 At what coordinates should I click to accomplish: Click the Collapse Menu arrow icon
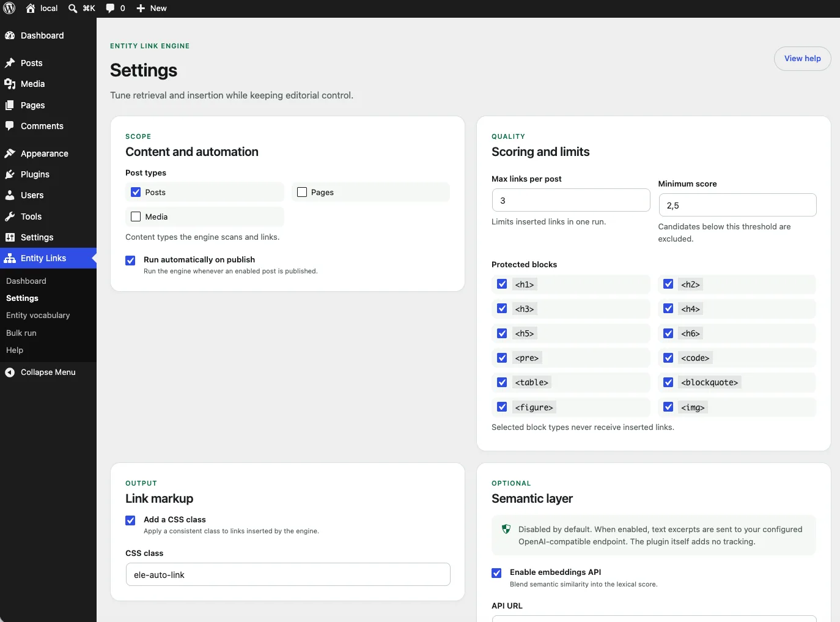10,372
